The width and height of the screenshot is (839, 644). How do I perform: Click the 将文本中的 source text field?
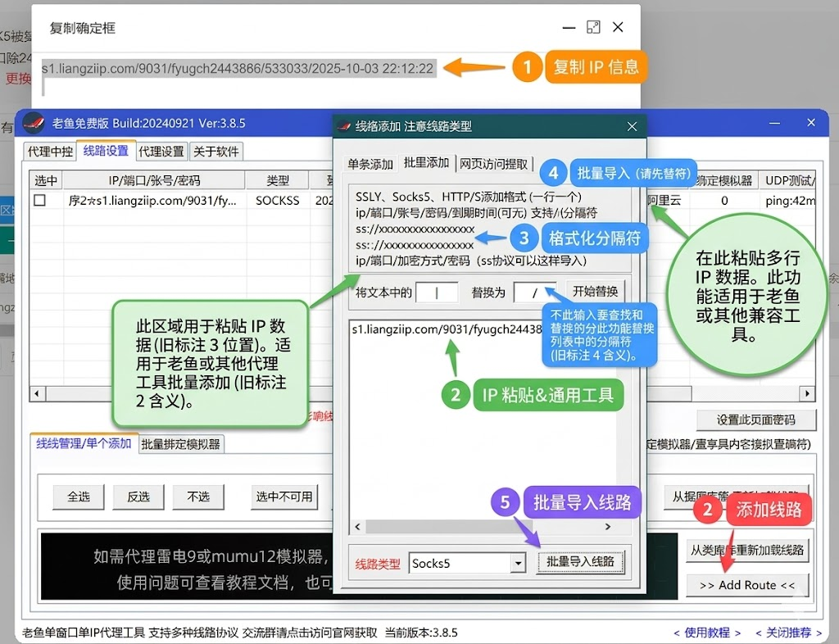(437, 293)
